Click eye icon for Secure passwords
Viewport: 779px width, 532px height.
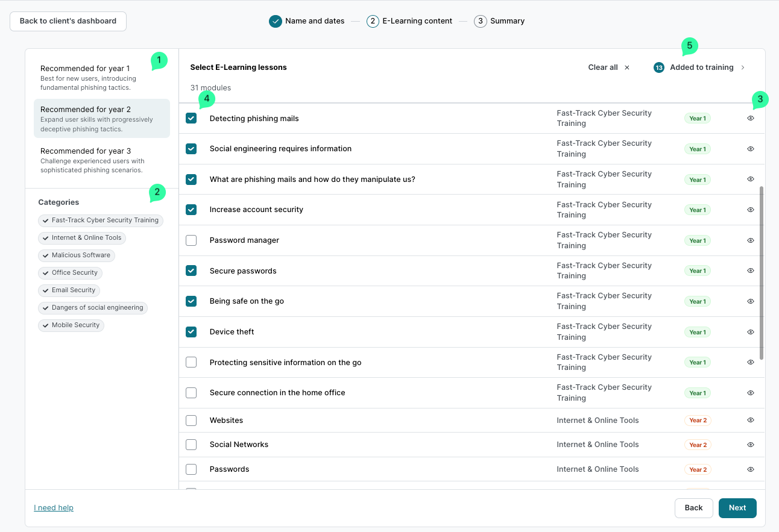tap(751, 271)
